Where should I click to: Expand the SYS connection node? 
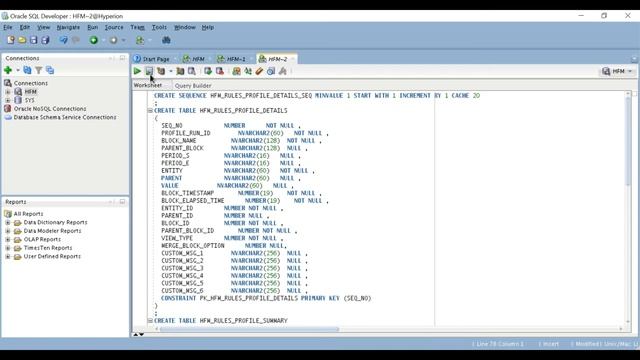pos(8,100)
